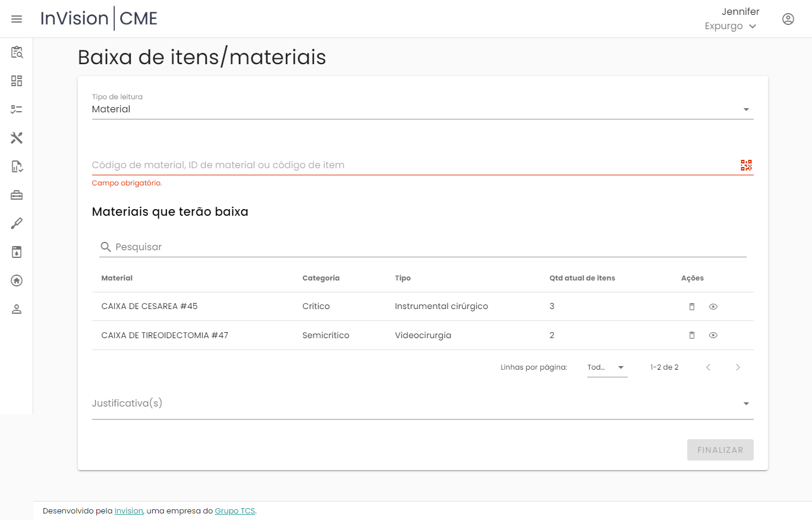
Task: Open the toolbox briefcase sidebar icon
Action: tap(17, 195)
